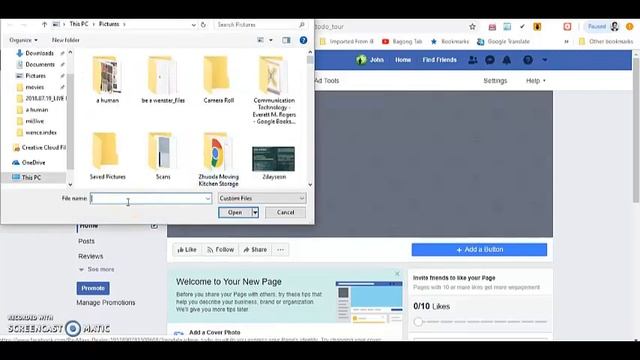Select Posts in page sidebar
This screenshot has height=360, width=640.
pos(86,241)
